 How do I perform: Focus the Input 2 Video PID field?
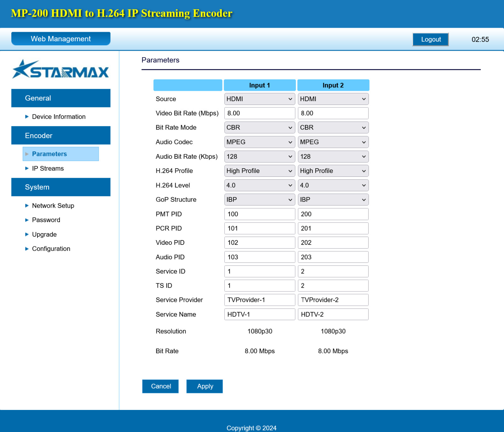(x=333, y=243)
